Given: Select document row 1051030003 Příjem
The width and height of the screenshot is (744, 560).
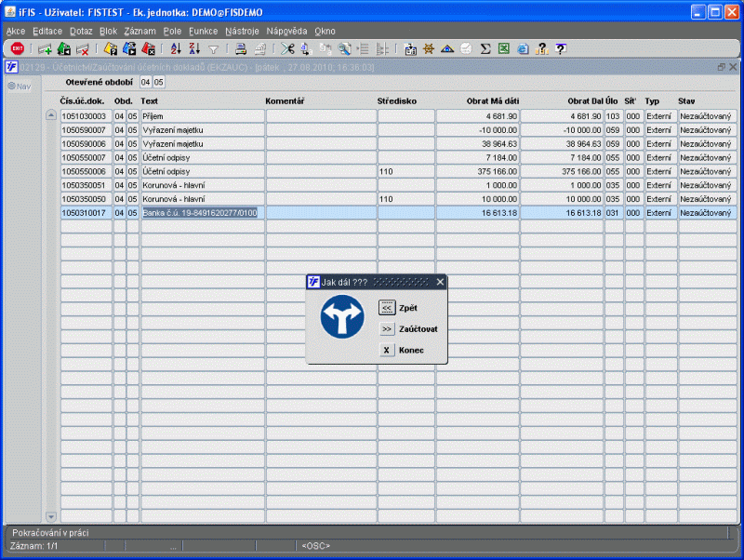Looking at the screenshot, I should pyautogui.click(x=86, y=116).
